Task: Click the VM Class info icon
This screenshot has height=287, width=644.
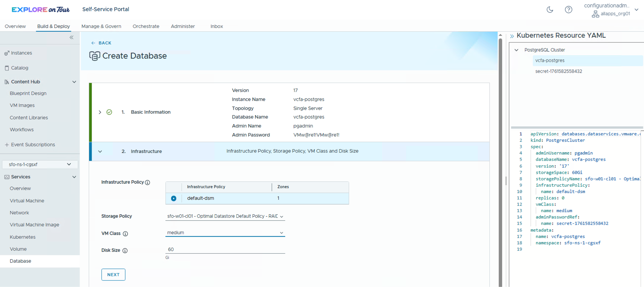Action: [125, 234]
